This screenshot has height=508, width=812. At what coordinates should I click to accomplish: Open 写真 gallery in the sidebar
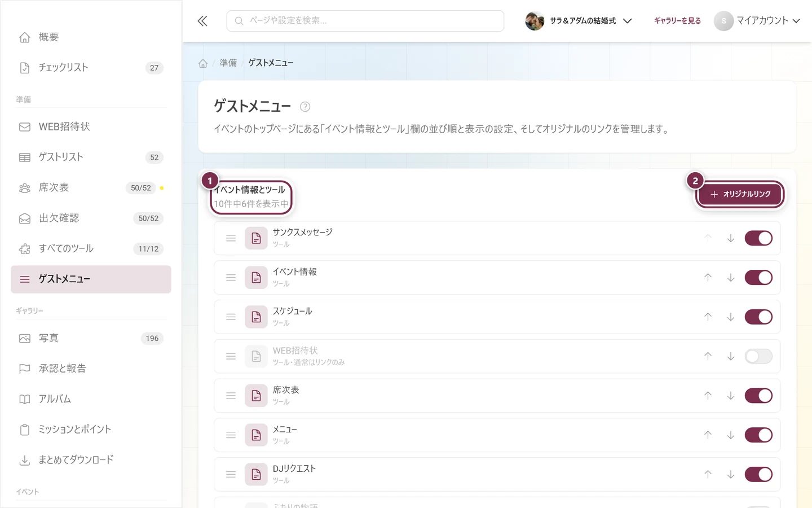point(91,339)
